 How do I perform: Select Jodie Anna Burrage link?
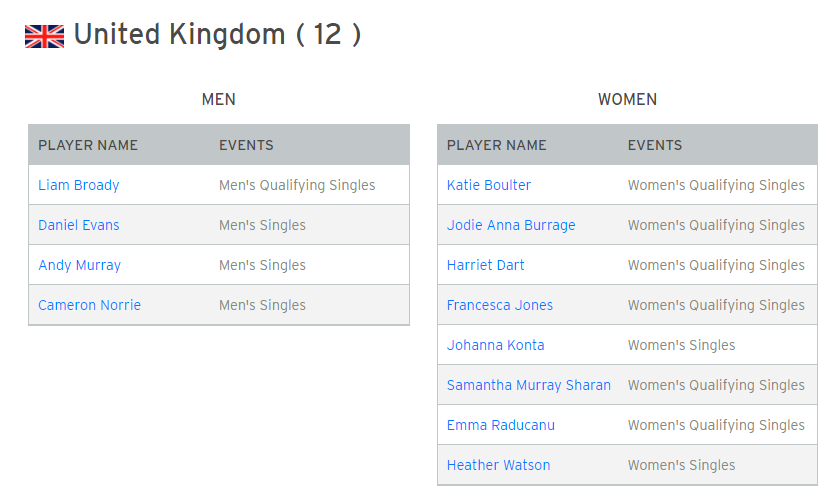pos(511,225)
